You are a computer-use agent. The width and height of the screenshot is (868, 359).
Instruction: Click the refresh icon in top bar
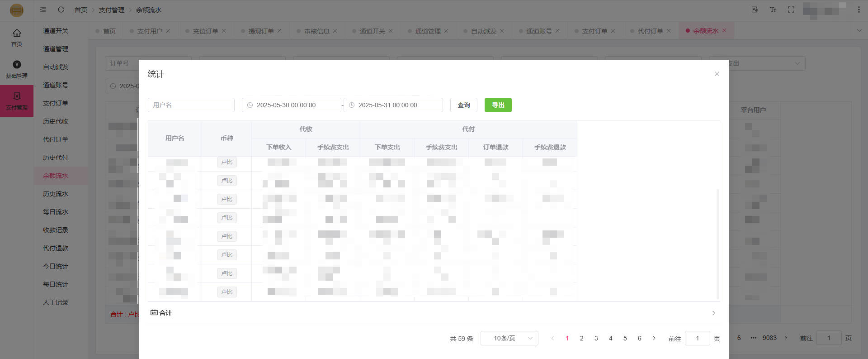click(61, 10)
